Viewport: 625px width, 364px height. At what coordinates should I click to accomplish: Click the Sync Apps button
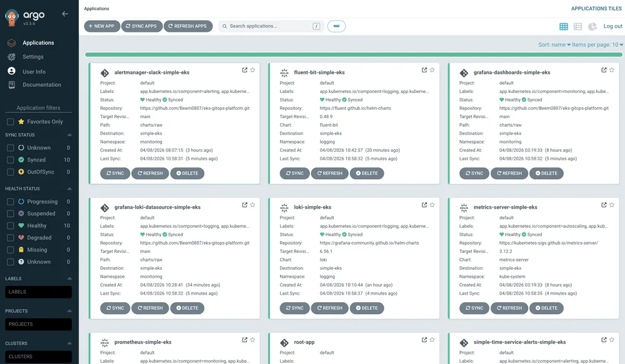(141, 26)
